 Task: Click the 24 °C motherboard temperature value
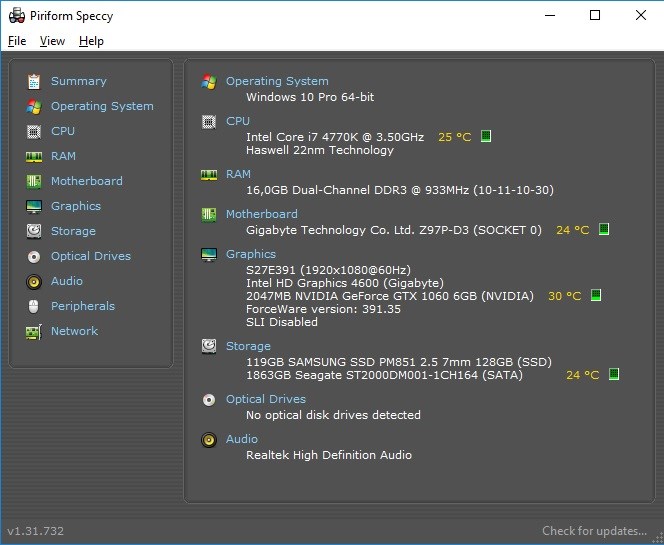point(573,230)
